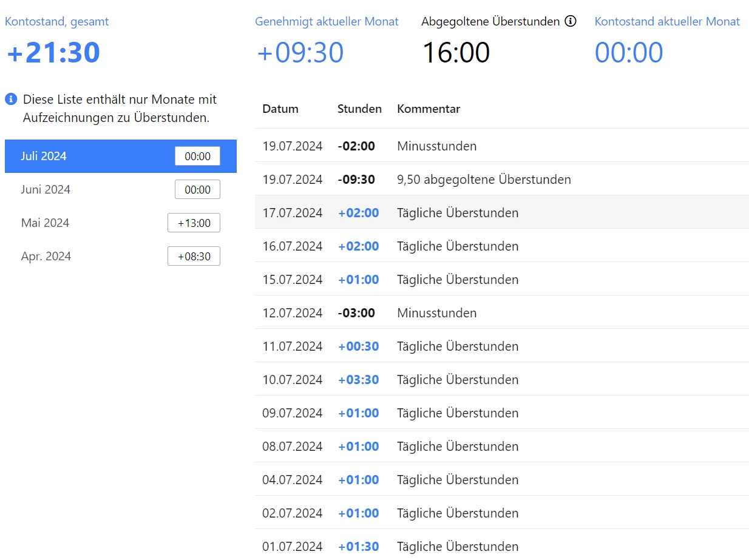Click 02.07.2024 date cell
Image resolution: width=749 pixels, height=560 pixels.
[x=293, y=513]
